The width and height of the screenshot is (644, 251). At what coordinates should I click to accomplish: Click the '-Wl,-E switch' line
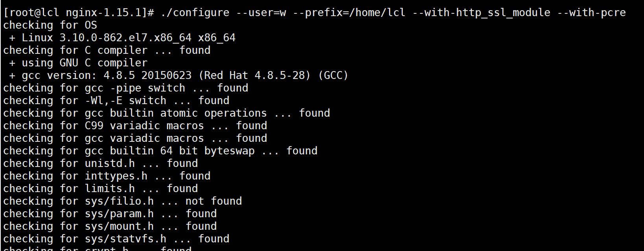pos(116,101)
